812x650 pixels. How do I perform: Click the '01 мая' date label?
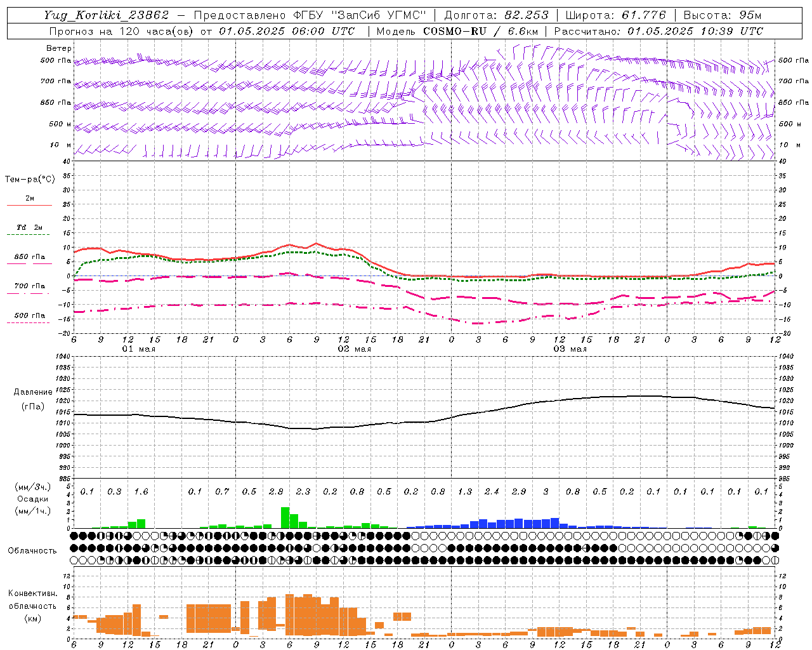(x=138, y=349)
